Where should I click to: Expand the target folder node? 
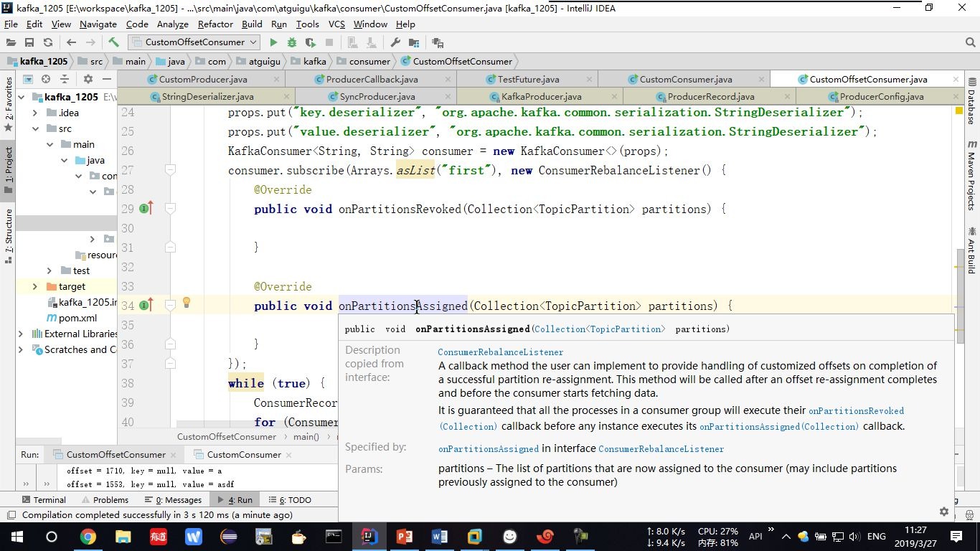pos(35,286)
